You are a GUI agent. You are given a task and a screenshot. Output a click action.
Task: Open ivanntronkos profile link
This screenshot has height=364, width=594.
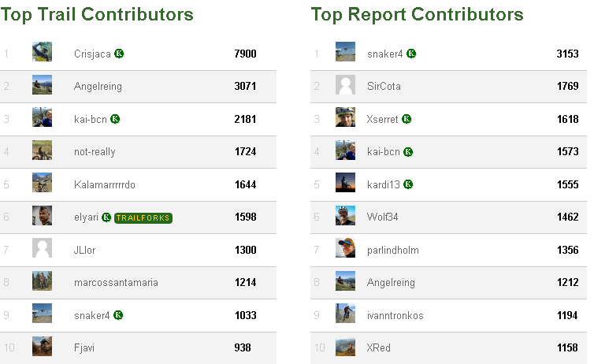click(395, 315)
